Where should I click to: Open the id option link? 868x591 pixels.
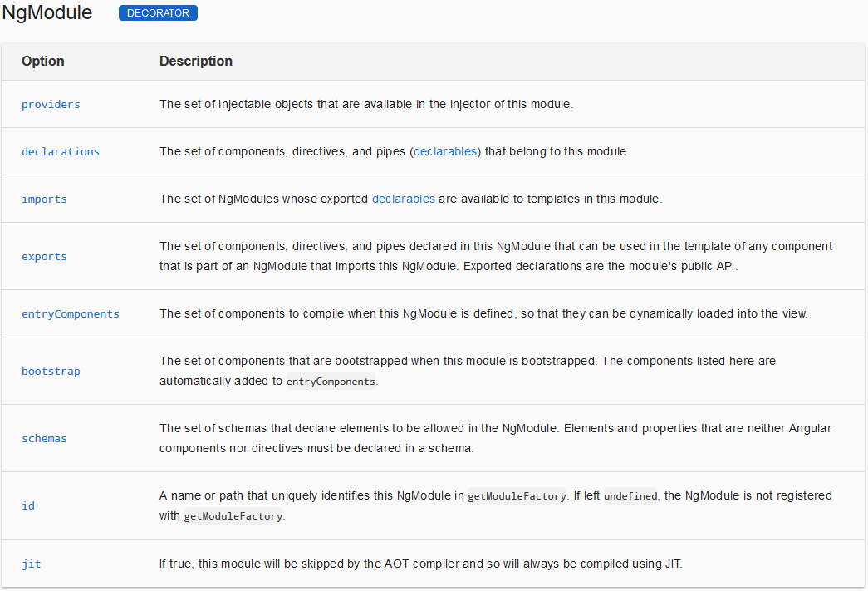pyautogui.click(x=28, y=505)
